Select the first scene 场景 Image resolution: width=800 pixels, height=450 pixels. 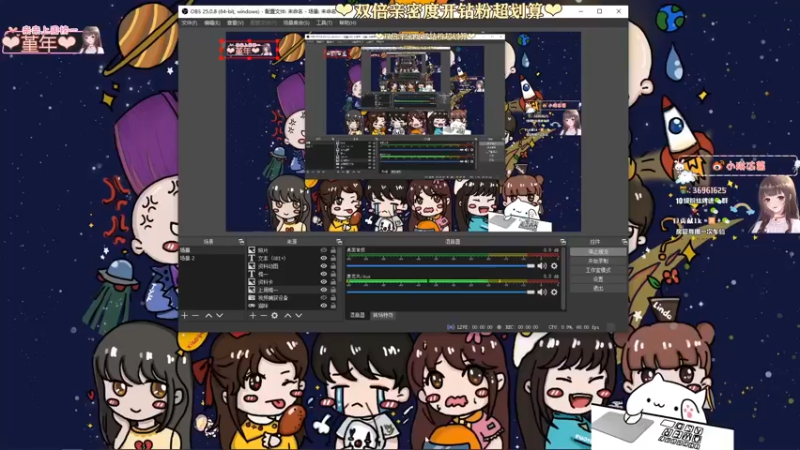pyautogui.click(x=212, y=251)
